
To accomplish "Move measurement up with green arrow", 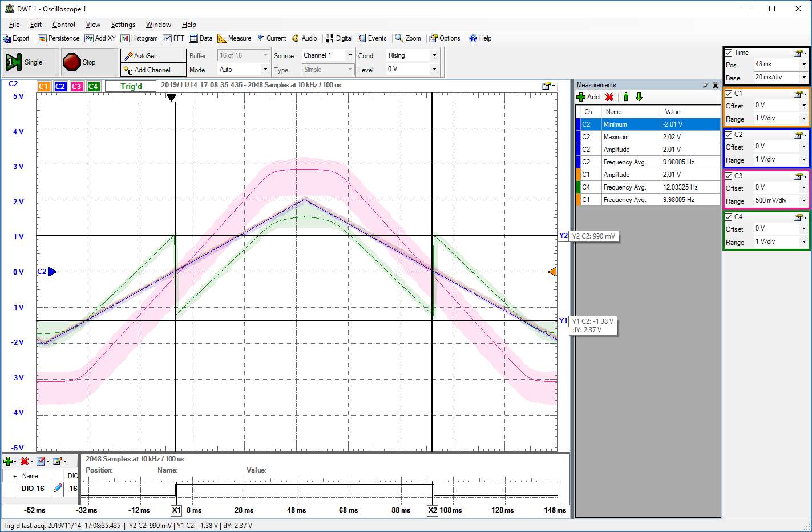I will [626, 97].
